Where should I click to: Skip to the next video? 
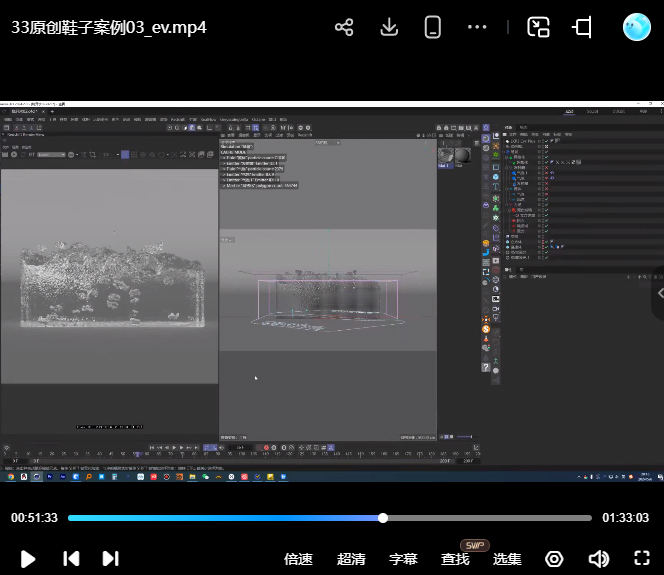coord(110,558)
